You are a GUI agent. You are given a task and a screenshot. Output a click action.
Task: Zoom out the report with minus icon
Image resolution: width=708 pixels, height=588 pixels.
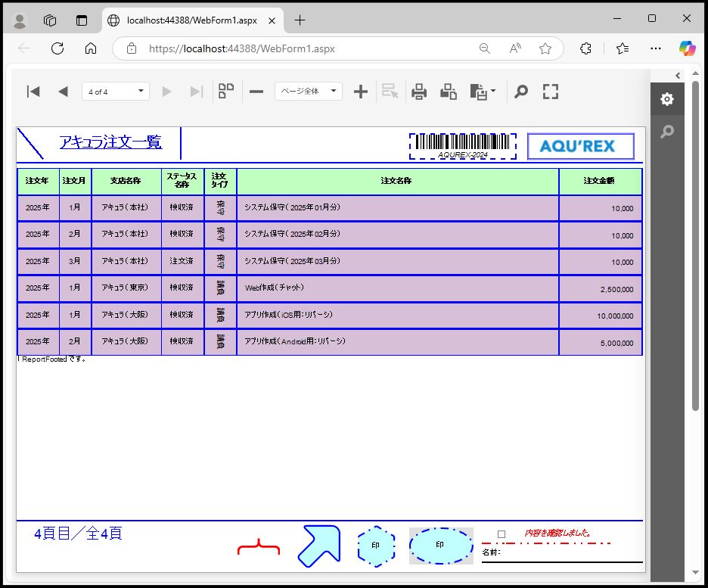[x=256, y=92]
